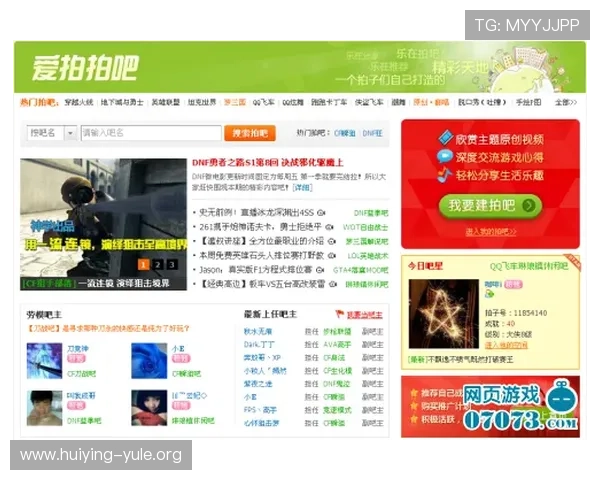
Task: Click pink badge beside 今日吧星 username
Action: point(513,284)
